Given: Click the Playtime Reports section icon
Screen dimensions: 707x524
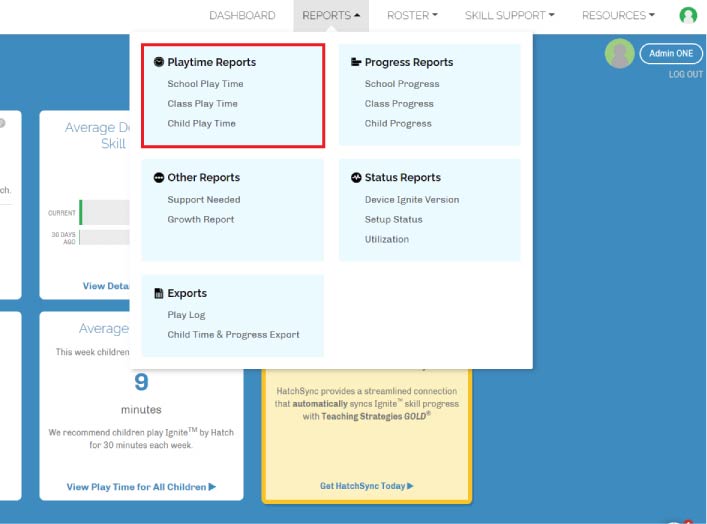Looking at the screenshot, I should tap(159, 62).
